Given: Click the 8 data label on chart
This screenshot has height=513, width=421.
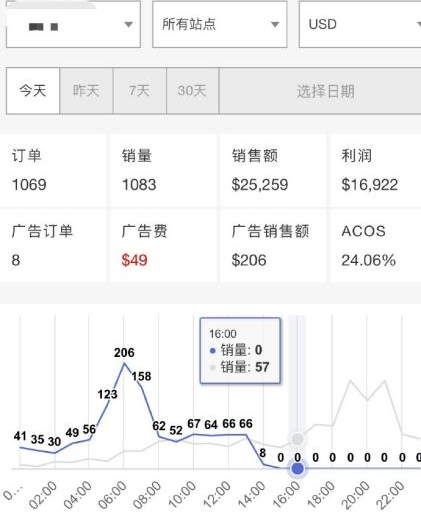Looking at the screenshot, I should [263, 453].
